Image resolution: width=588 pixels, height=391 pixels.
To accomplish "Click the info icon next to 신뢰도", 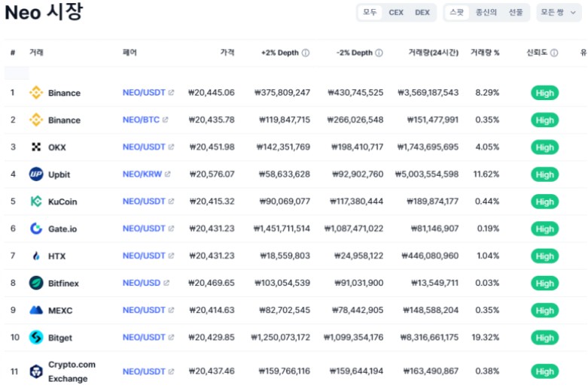I will [554, 53].
